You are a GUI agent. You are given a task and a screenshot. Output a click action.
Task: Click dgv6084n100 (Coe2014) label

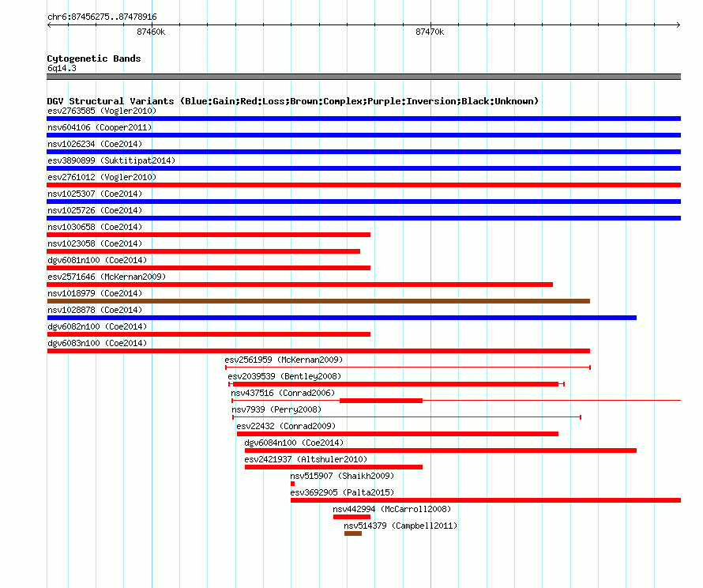pos(294,443)
